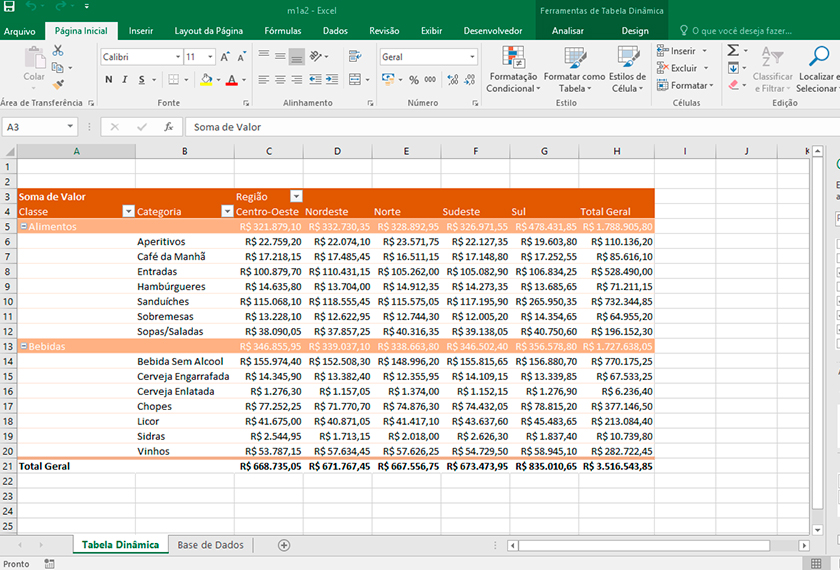This screenshot has width=840, height=570.
Task: Expand the Calibri font name dropdown
Action: tap(178, 57)
